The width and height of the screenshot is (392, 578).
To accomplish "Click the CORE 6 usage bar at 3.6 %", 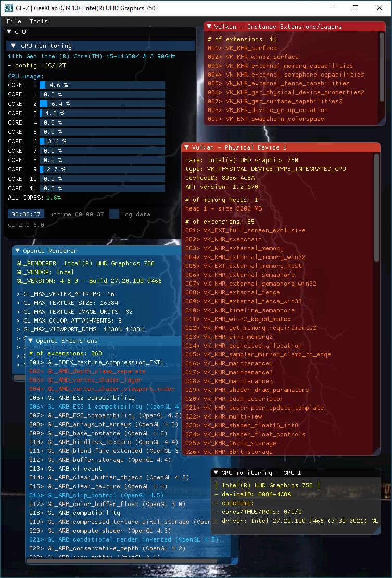I will click(x=103, y=142).
